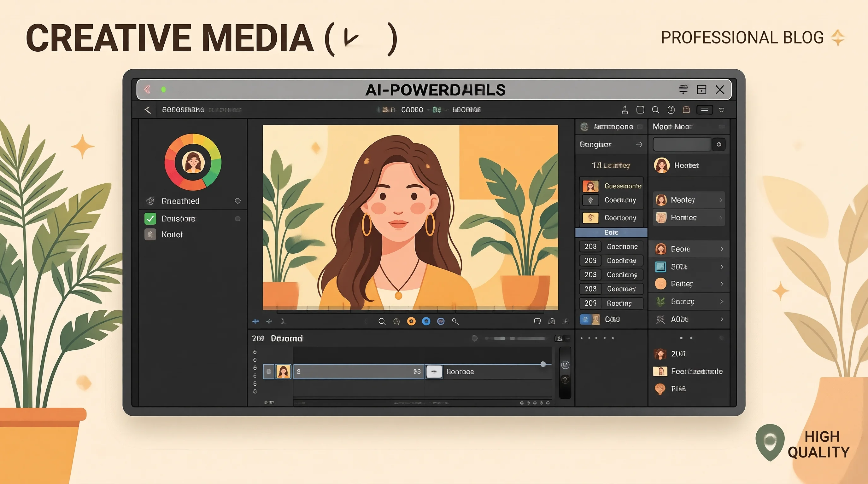The width and height of the screenshot is (868, 484).
Task: Open the Nomragene panel tab
Action: 611,127
